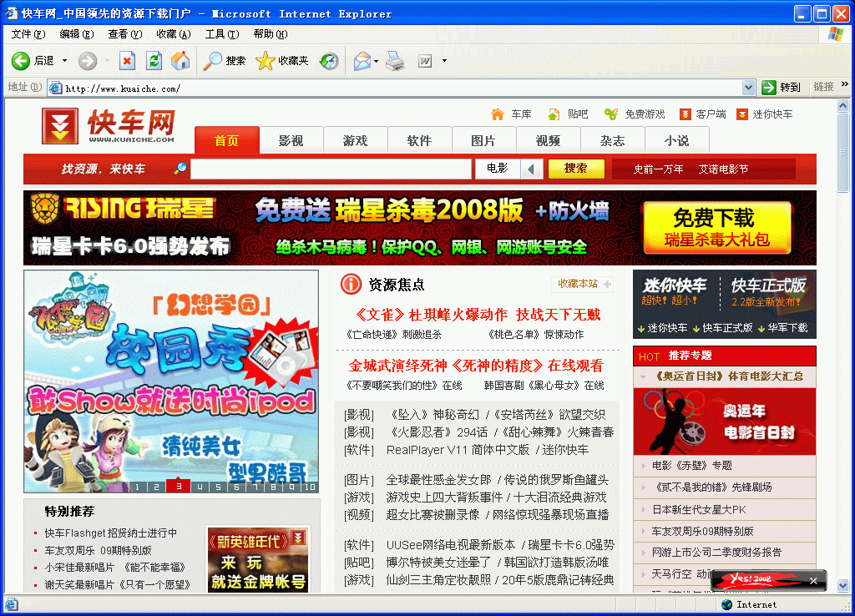
Task: Open the 查看 menu
Action: pos(125,33)
